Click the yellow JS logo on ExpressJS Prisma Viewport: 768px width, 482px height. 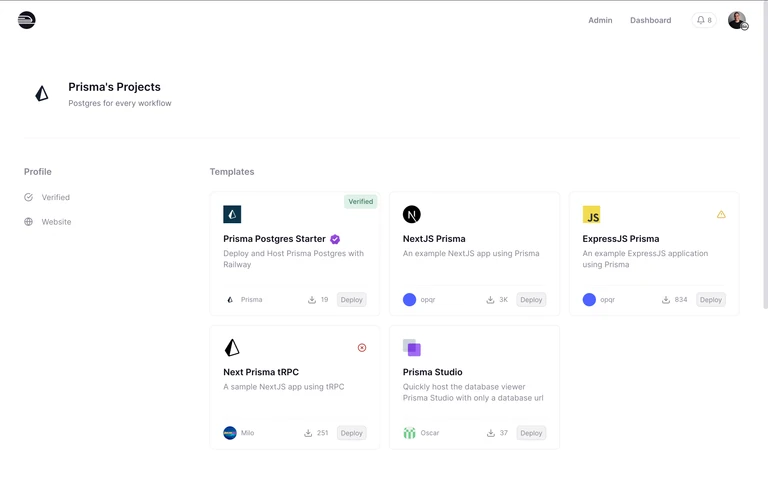click(x=591, y=214)
